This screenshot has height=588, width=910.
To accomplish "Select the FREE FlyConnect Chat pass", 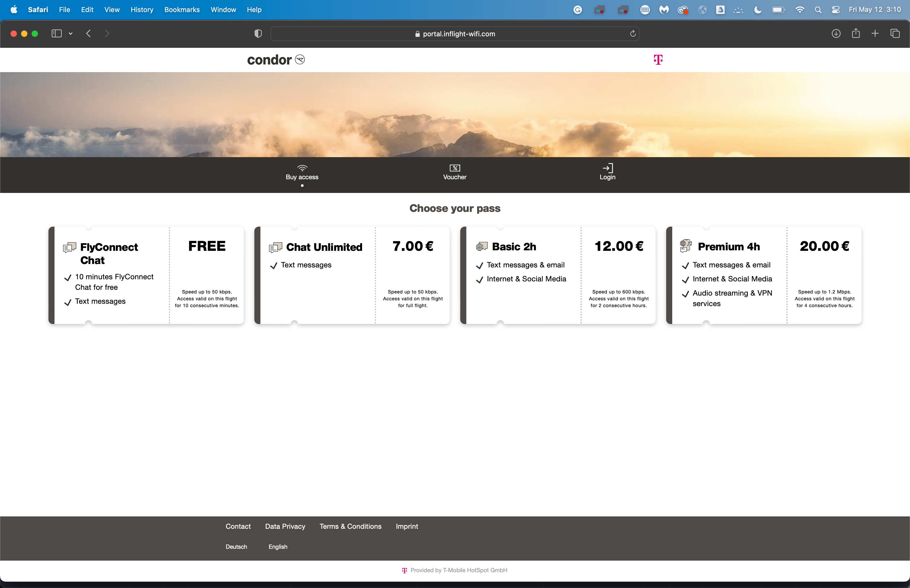I will [145, 275].
